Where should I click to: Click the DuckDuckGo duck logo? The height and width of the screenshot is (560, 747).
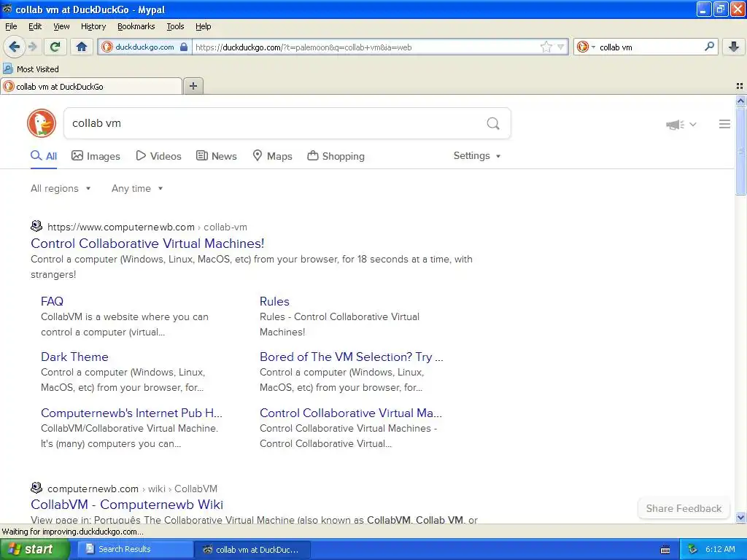(42, 123)
